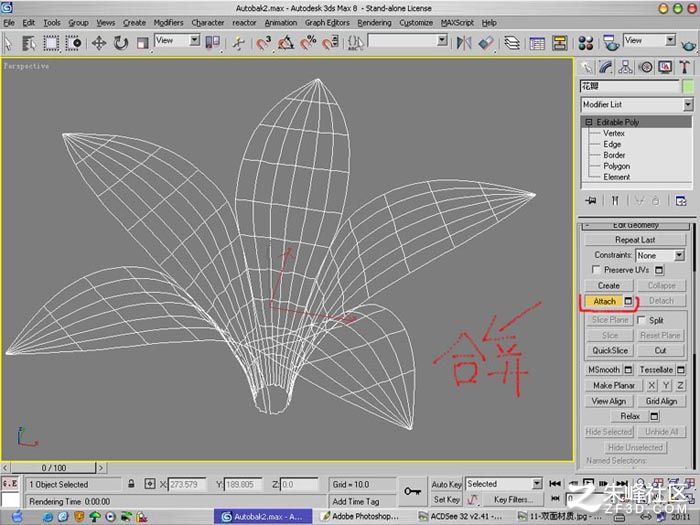Switch to the Utilities hammer tab
The width and height of the screenshot is (700, 525).
click(x=685, y=67)
